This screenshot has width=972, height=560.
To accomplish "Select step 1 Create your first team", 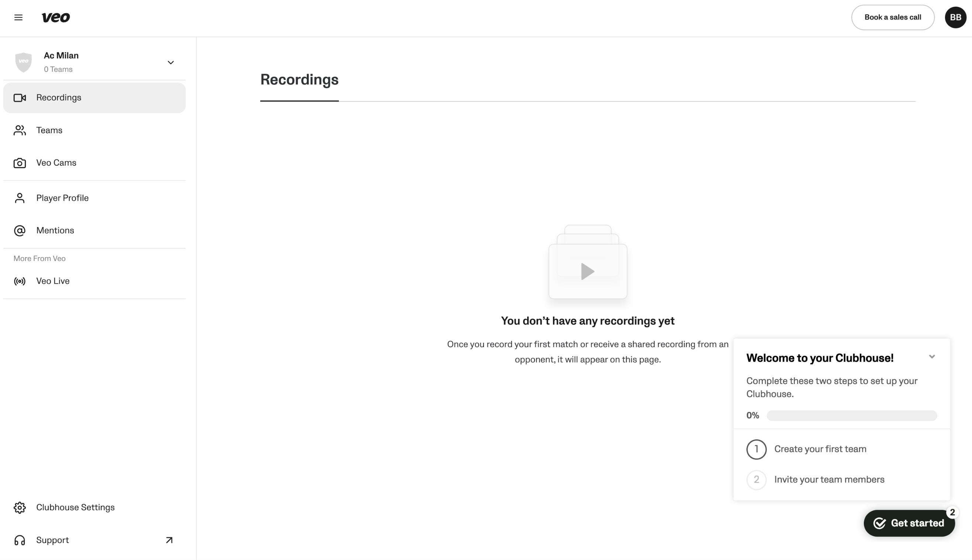I will (820, 449).
